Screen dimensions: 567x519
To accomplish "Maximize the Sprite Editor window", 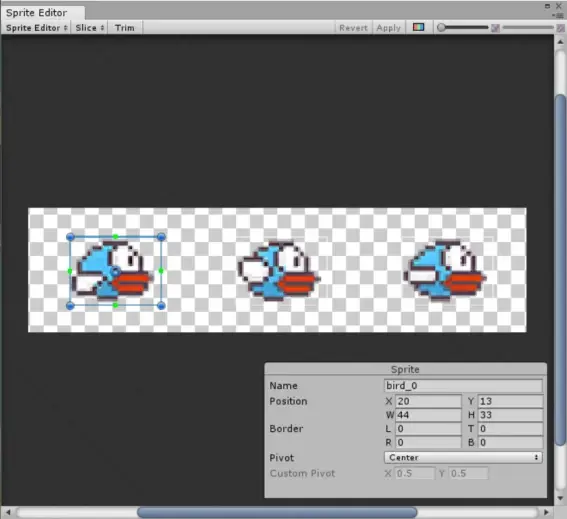I will pos(547,6).
